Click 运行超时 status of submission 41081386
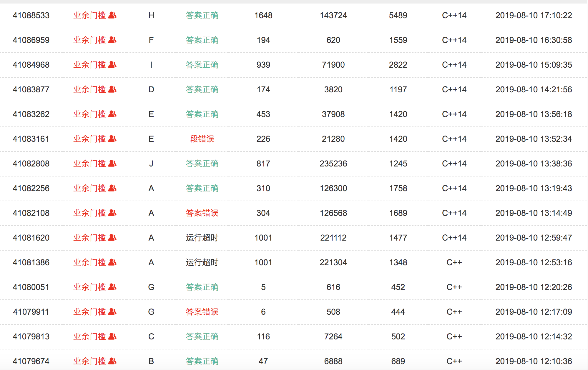Viewport: 588px width, 370px height. click(202, 262)
